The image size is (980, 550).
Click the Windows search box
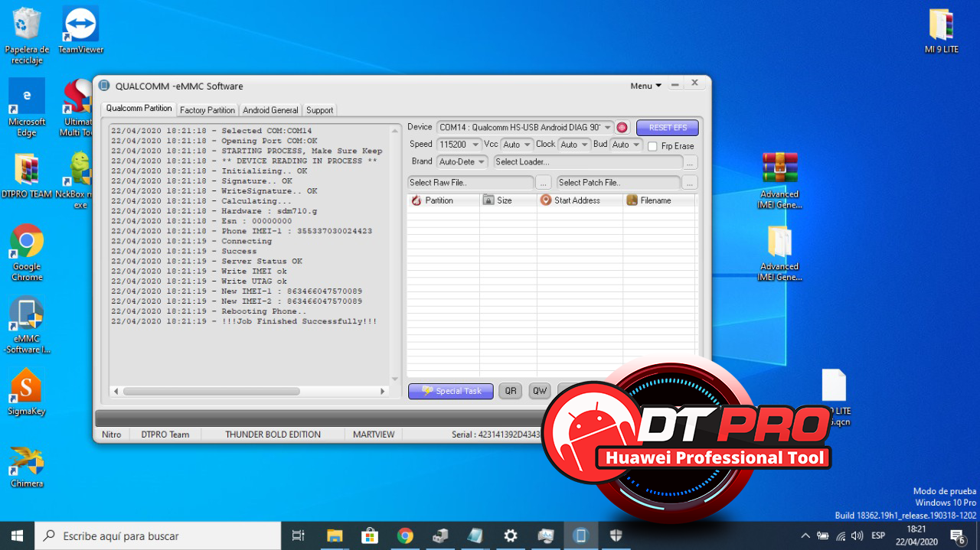coord(158,535)
